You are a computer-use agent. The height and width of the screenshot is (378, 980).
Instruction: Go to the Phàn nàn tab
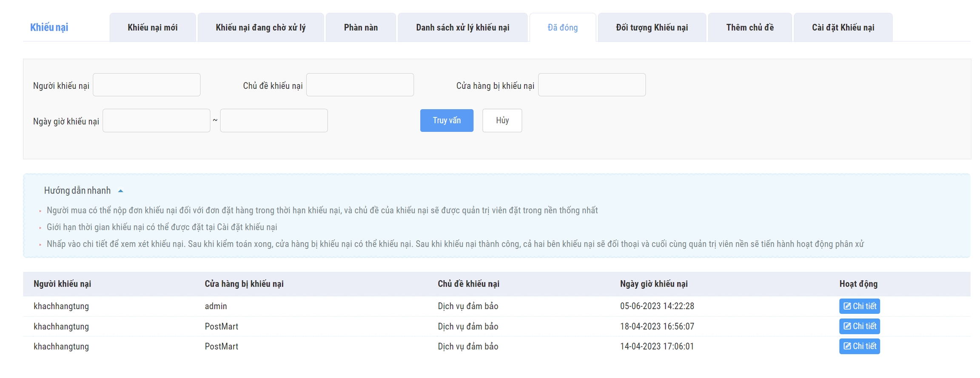tap(360, 28)
